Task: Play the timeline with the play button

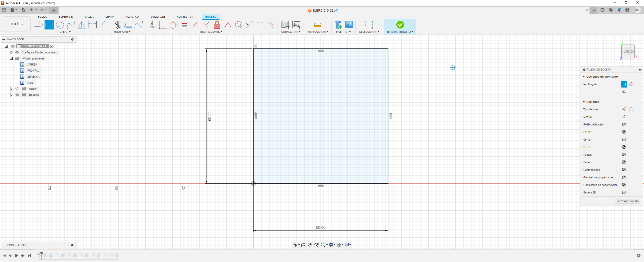Action: pos(17,255)
